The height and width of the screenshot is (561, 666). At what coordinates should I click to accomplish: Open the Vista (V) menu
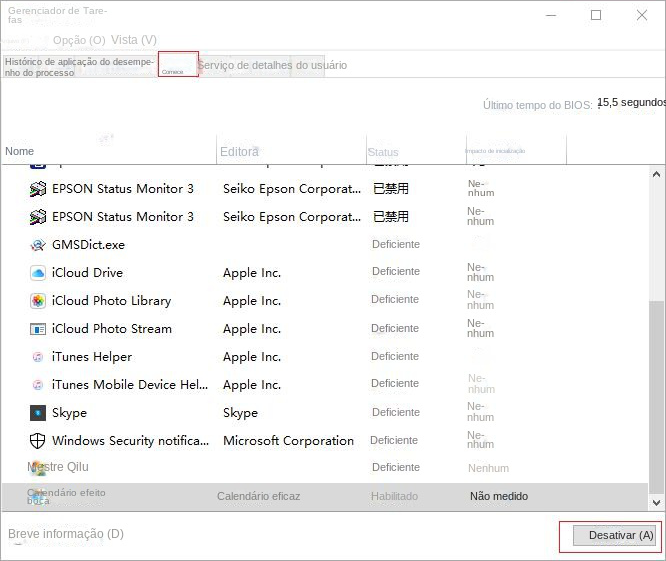(x=134, y=40)
